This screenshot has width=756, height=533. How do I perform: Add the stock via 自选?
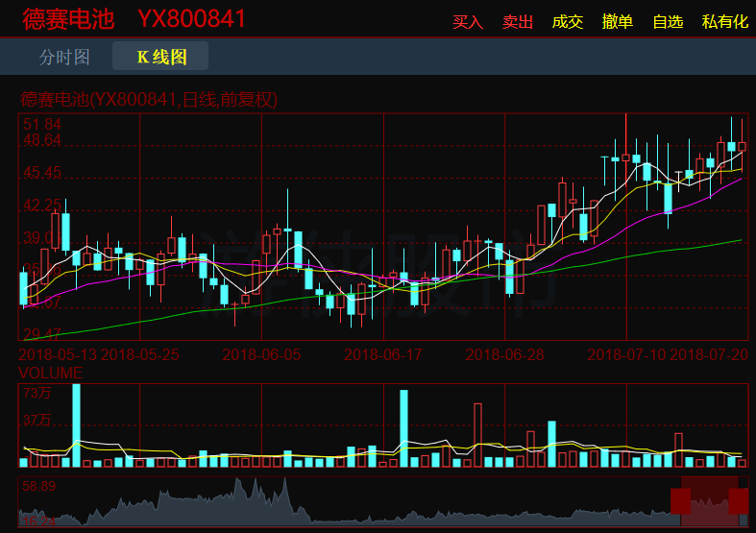tap(668, 21)
